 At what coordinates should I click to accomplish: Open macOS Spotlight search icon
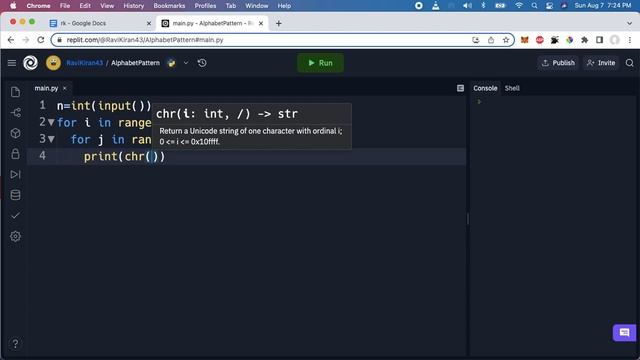[534, 6]
